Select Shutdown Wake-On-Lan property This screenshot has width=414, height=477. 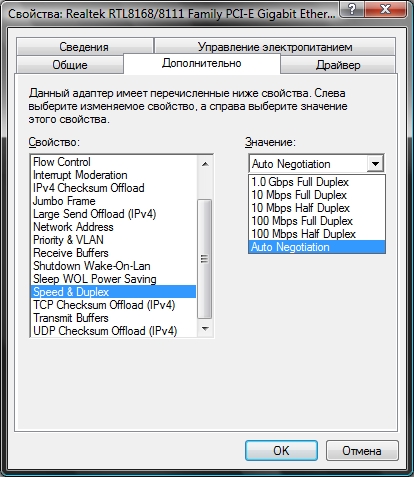[x=113, y=266]
